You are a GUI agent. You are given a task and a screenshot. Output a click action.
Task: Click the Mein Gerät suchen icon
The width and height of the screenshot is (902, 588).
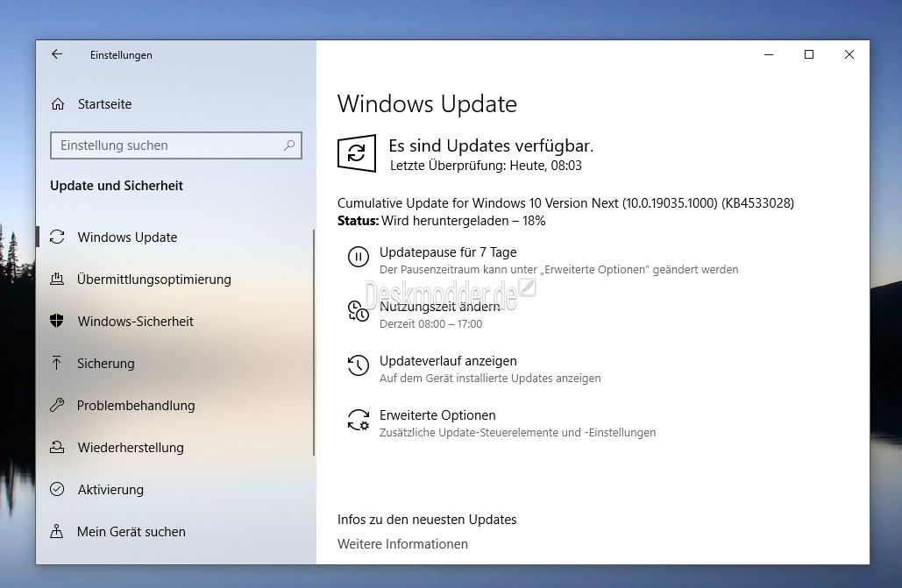coord(56,531)
